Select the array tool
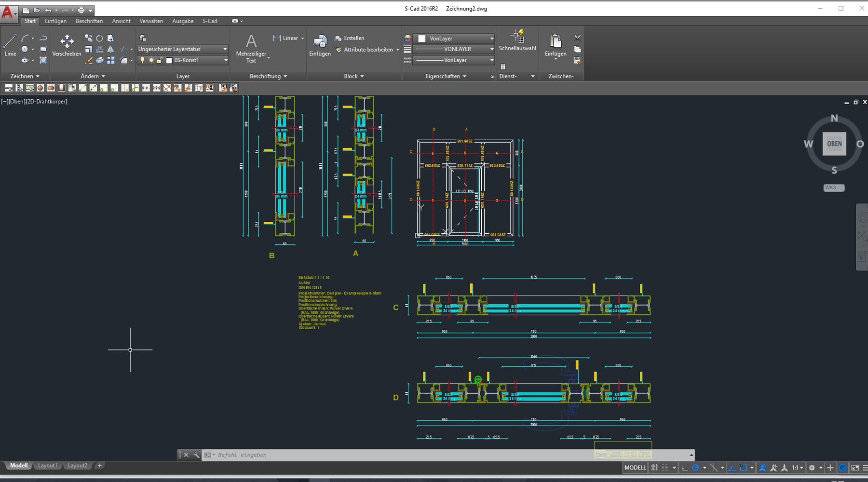868x482 pixels. pos(110,60)
